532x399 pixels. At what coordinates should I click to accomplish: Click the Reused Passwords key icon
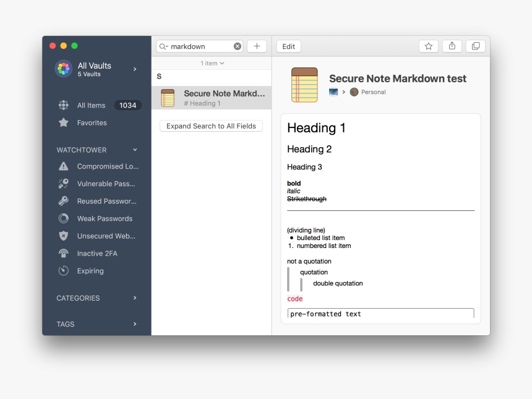coord(63,201)
